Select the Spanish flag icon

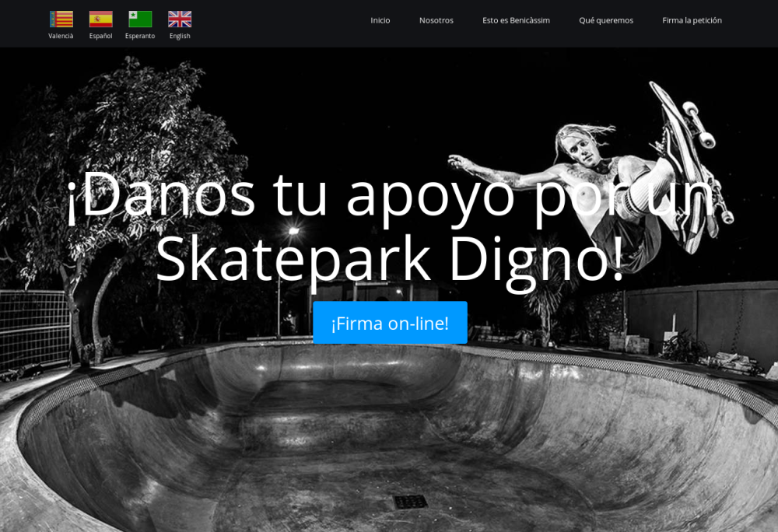click(x=100, y=19)
